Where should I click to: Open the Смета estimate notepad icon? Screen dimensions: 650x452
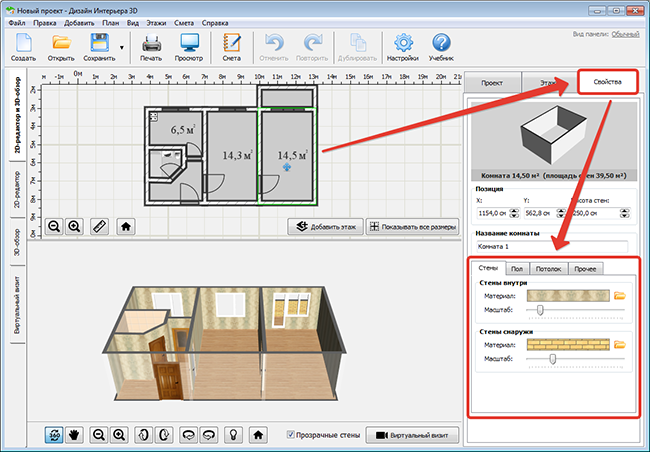point(231,47)
